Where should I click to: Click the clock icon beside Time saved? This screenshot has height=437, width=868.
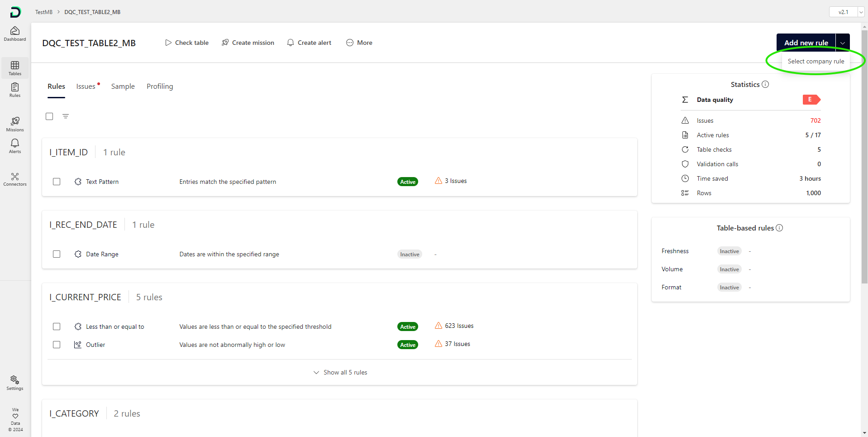pos(685,178)
